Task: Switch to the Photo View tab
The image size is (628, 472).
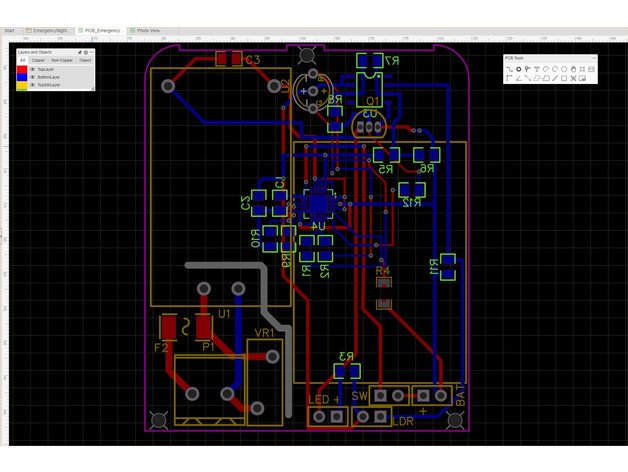Action: [150, 30]
